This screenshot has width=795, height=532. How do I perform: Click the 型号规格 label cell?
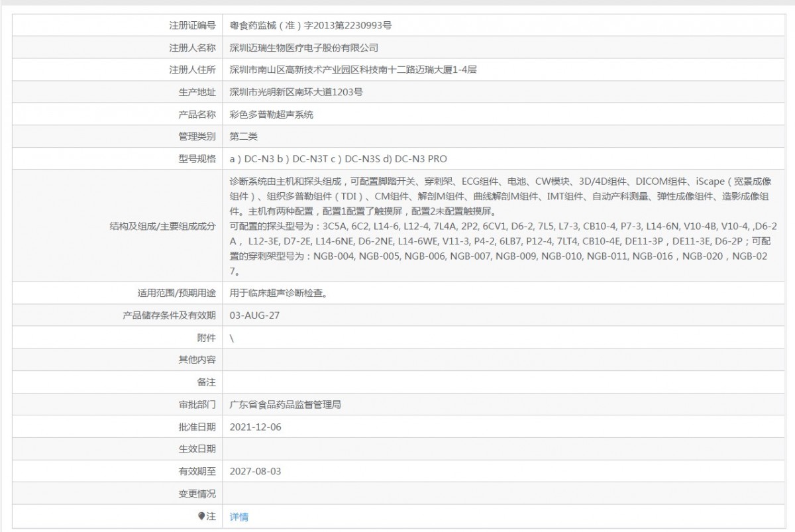point(118,159)
